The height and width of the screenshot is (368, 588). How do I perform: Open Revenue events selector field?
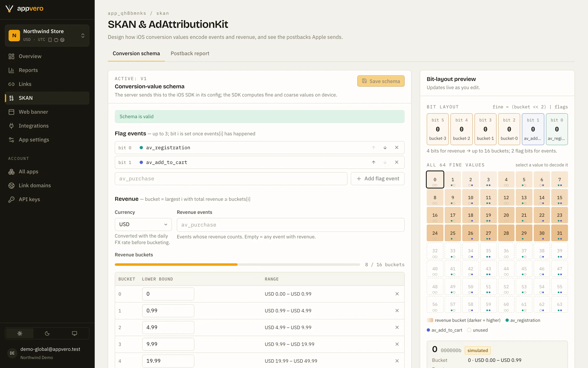[x=291, y=225]
